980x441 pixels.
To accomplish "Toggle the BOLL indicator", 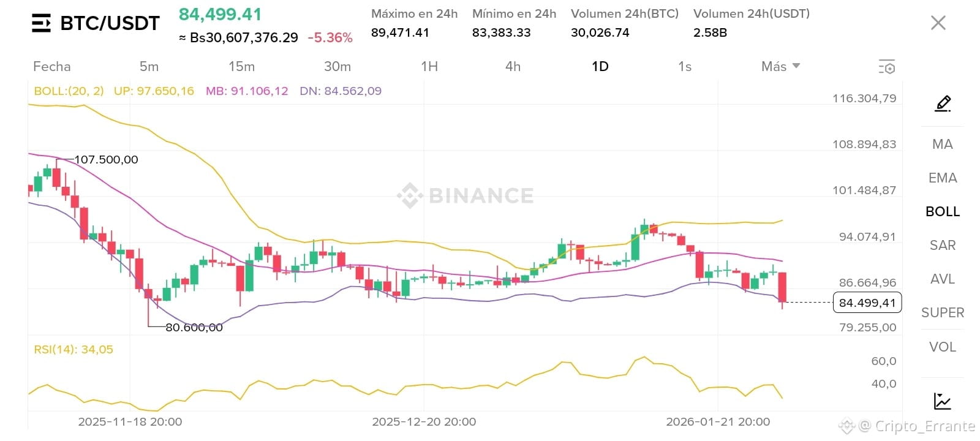I will (943, 211).
